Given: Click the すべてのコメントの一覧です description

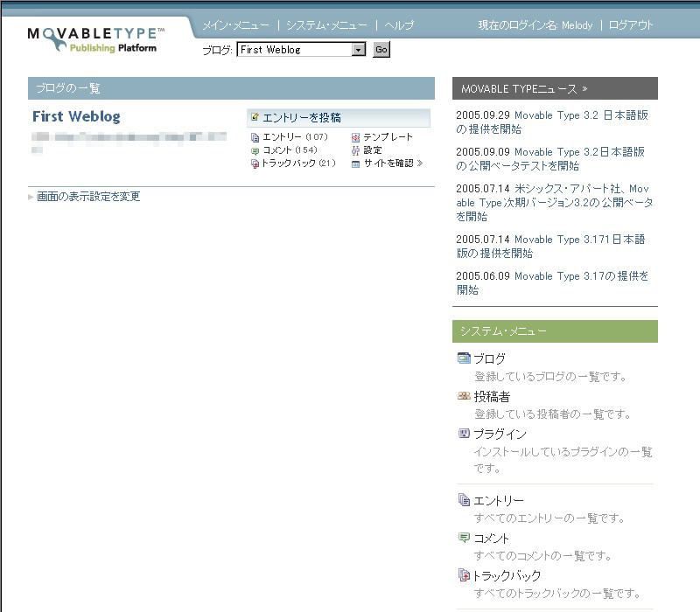Looking at the screenshot, I should click(x=543, y=555).
